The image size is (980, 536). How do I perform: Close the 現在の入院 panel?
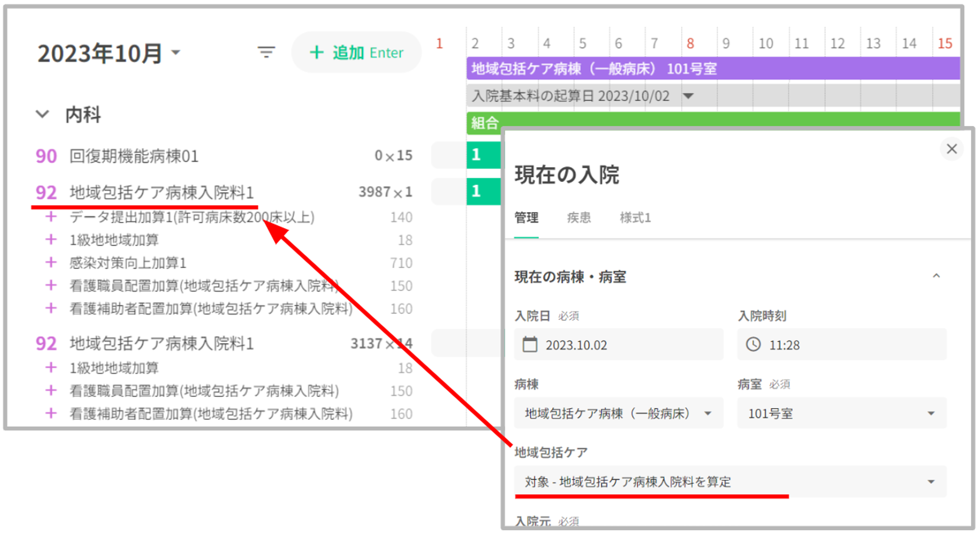point(951,149)
